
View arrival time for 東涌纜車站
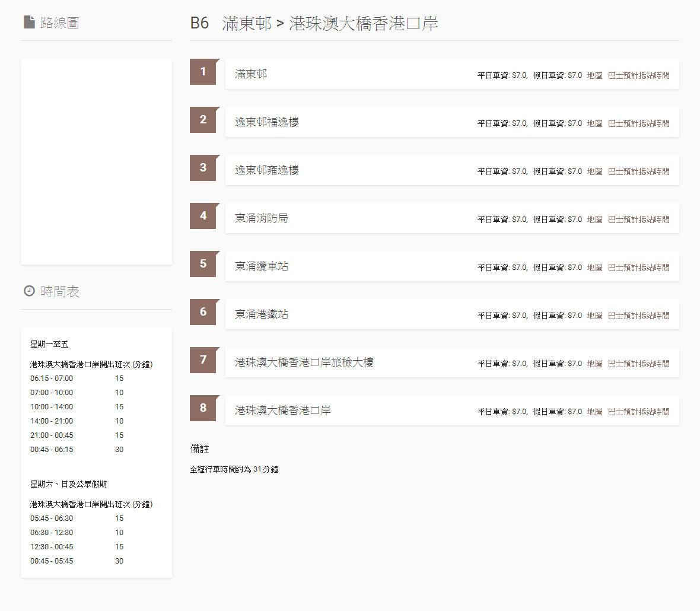(x=638, y=268)
